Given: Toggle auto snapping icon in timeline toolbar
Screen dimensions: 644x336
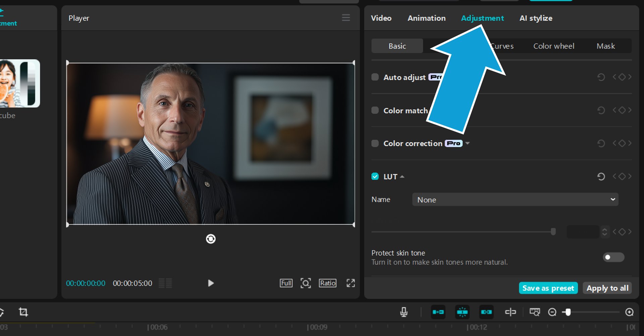Looking at the screenshot, I should (462, 312).
